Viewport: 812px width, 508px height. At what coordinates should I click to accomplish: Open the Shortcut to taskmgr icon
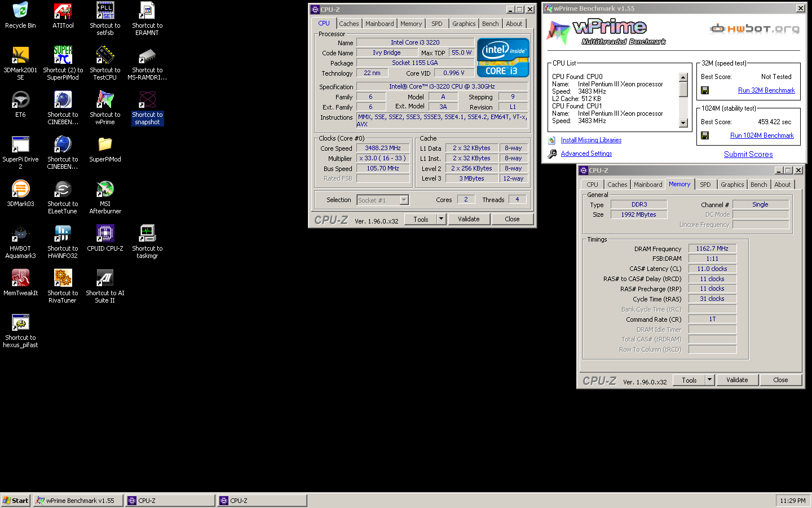click(x=147, y=242)
